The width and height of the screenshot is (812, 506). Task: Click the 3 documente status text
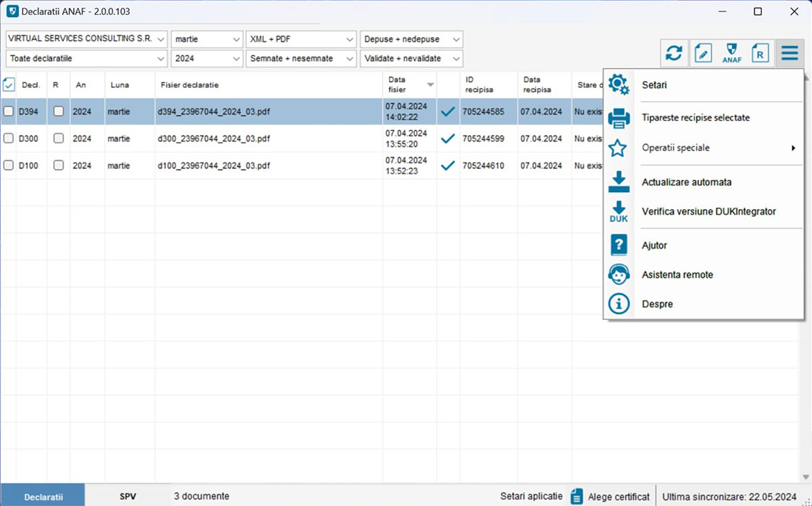coord(202,497)
